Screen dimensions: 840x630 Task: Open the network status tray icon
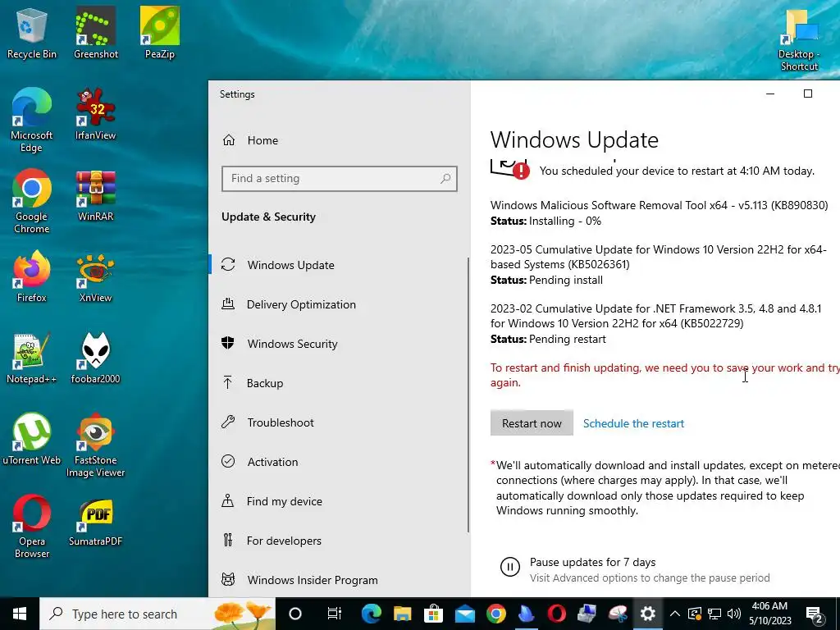(714, 614)
